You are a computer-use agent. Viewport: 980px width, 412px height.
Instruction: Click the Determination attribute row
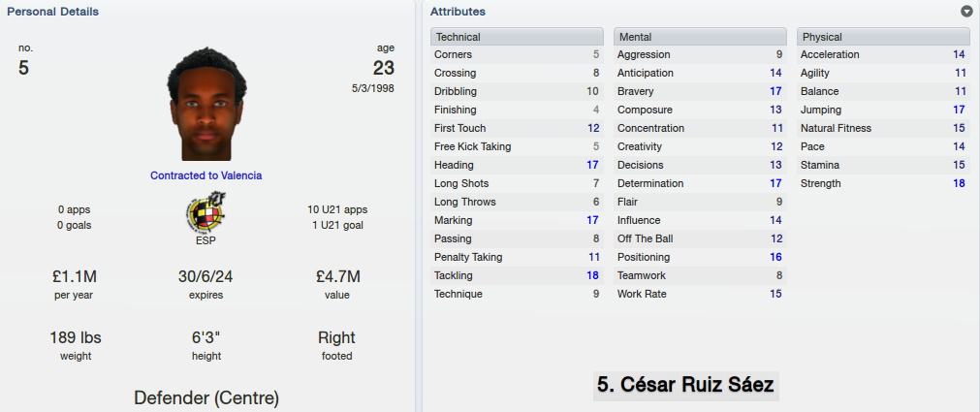700,184
